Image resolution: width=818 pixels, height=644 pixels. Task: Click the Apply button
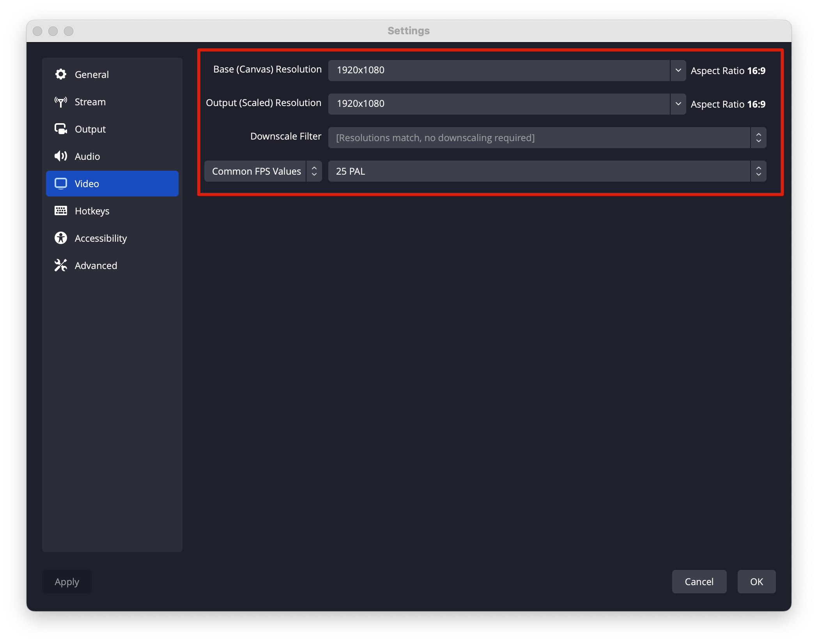[67, 582]
